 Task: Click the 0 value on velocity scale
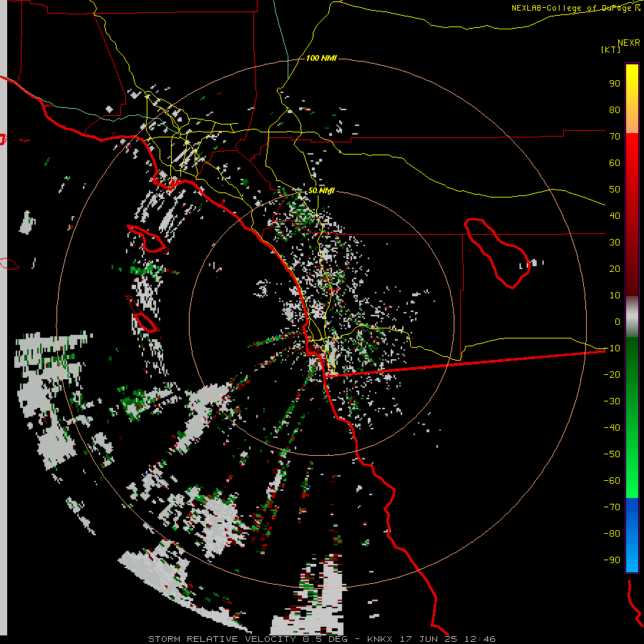pyautogui.click(x=618, y=321)
